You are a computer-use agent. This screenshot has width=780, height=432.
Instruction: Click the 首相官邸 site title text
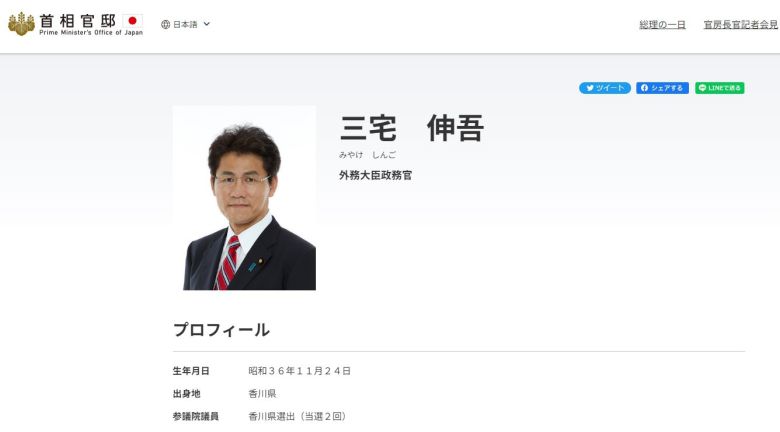pyautogui.click(x=78, y=20)
